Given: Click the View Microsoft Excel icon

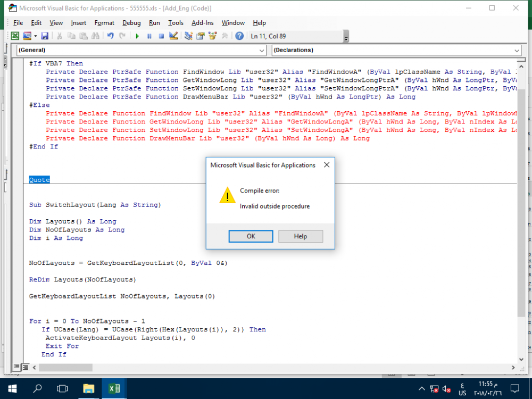Looking at the screenshot, I should 15,36.
